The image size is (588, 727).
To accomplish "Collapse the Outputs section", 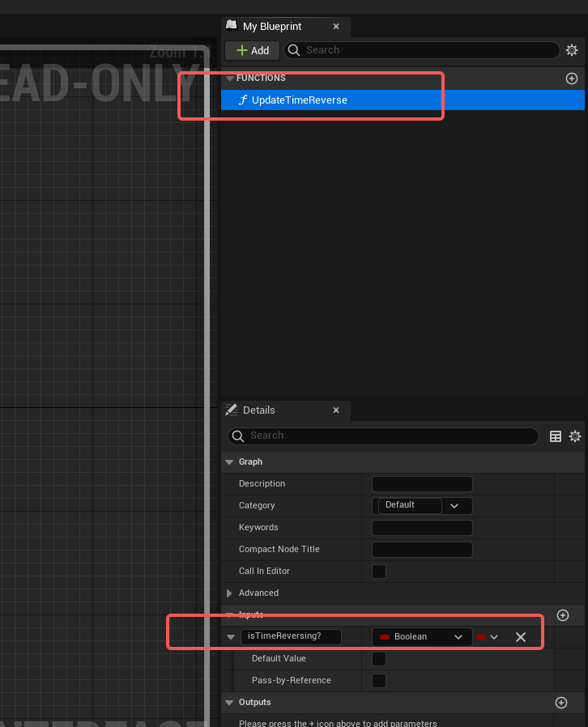I will coord(229,703).
